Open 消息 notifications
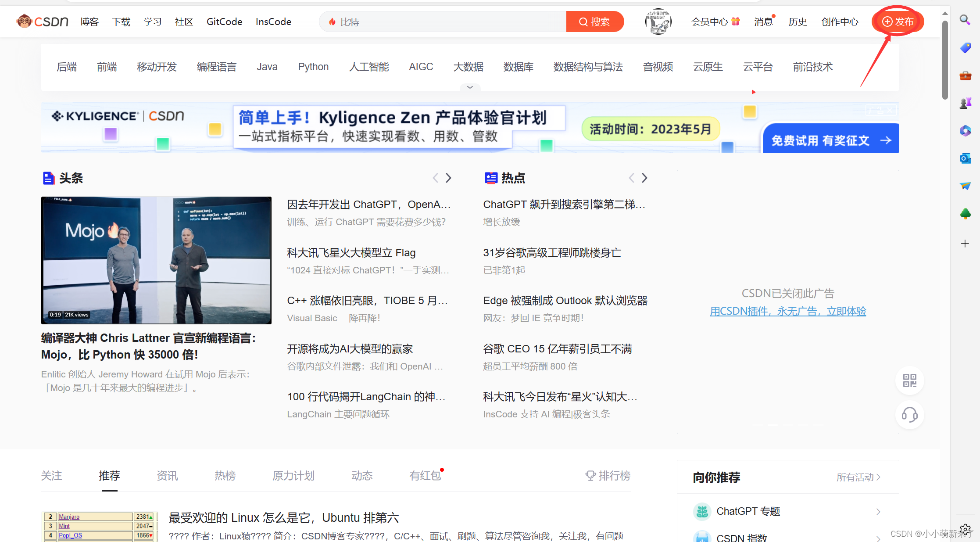Screen dimensions: 980x542 (763, 22)
